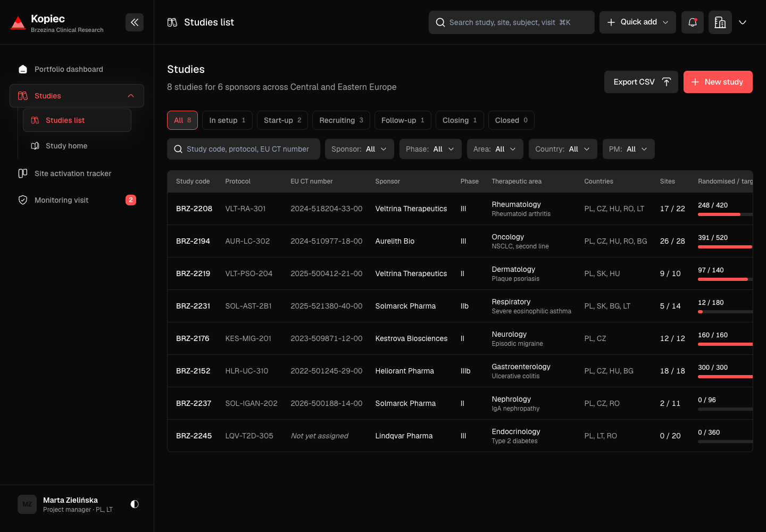Click New study button
This screenshot has width=766, height=532.
pos(718,82)
